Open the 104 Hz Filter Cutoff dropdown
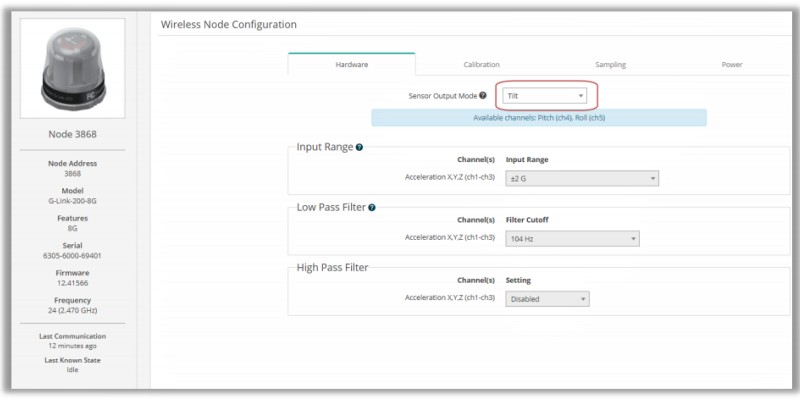Screen dimensions: 800x400 572,239
